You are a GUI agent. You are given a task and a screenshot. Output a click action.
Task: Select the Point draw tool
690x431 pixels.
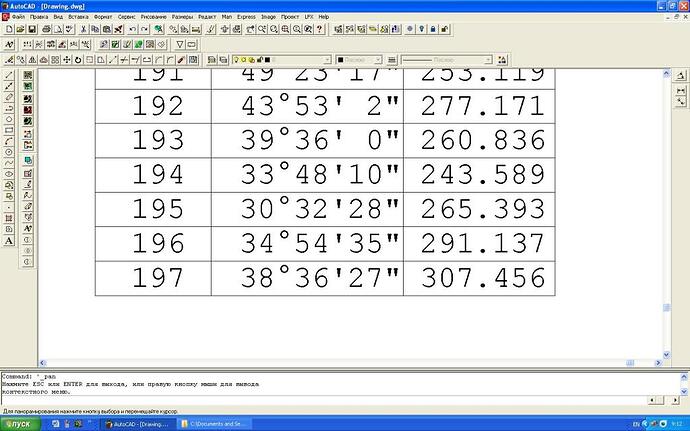[x=9, y=207]
